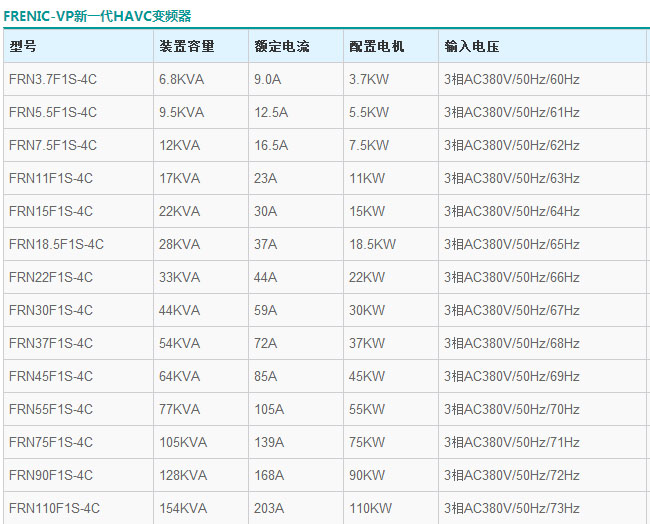Select the 输入电压 column header

tap(472, 47)
